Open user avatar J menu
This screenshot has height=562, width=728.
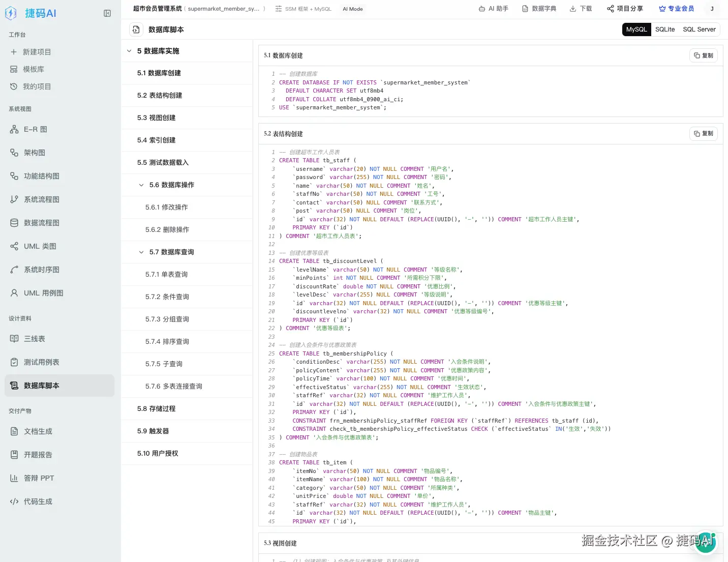(712, 9)
